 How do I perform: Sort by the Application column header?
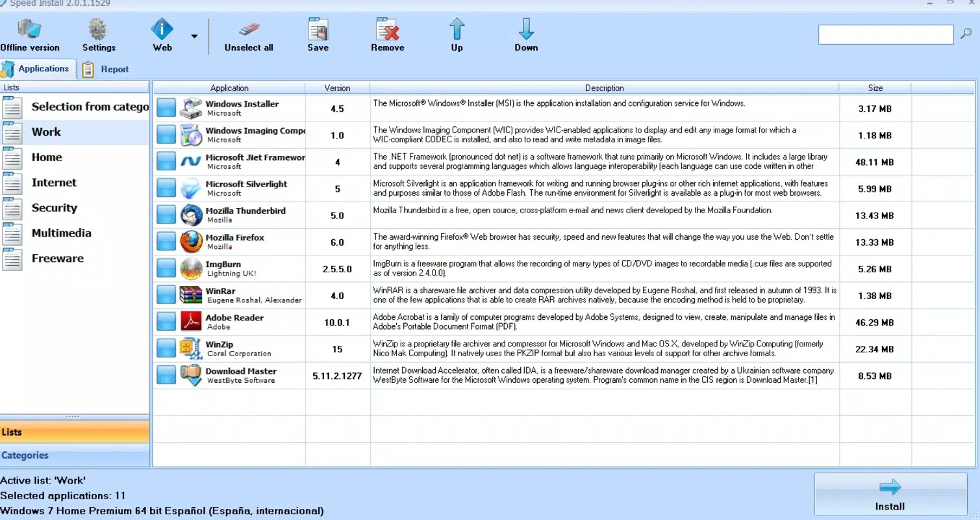click(x=229, y=88)
